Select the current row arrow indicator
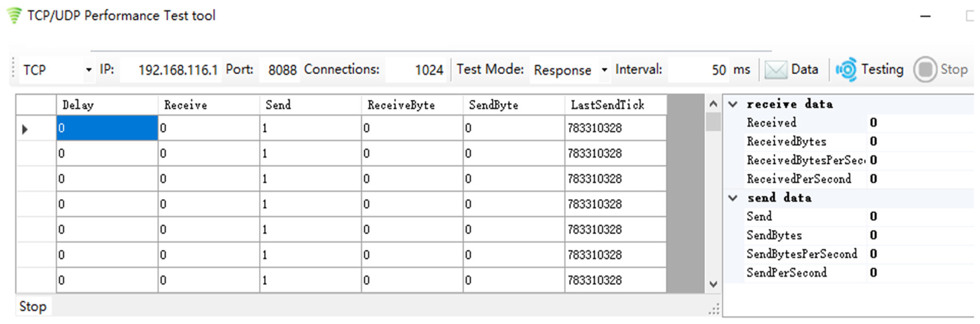Screen dimensions: 980x324 point(25,129)
